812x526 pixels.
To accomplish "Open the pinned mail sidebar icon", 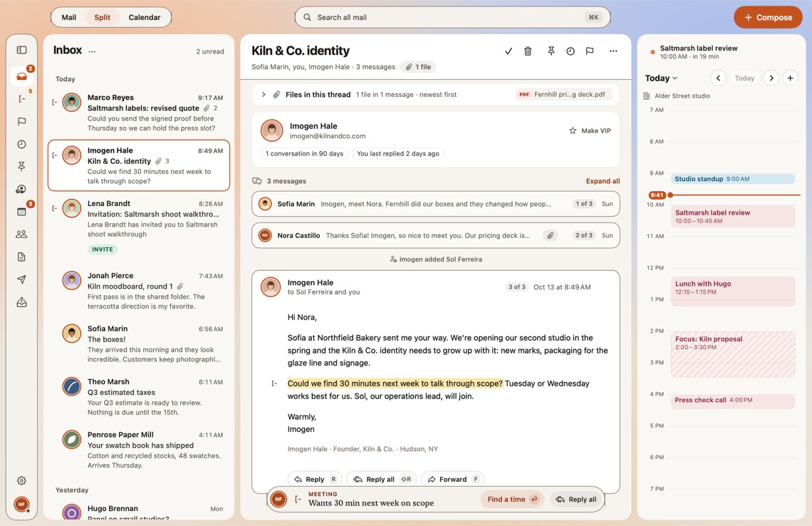I will pos(22,166).
